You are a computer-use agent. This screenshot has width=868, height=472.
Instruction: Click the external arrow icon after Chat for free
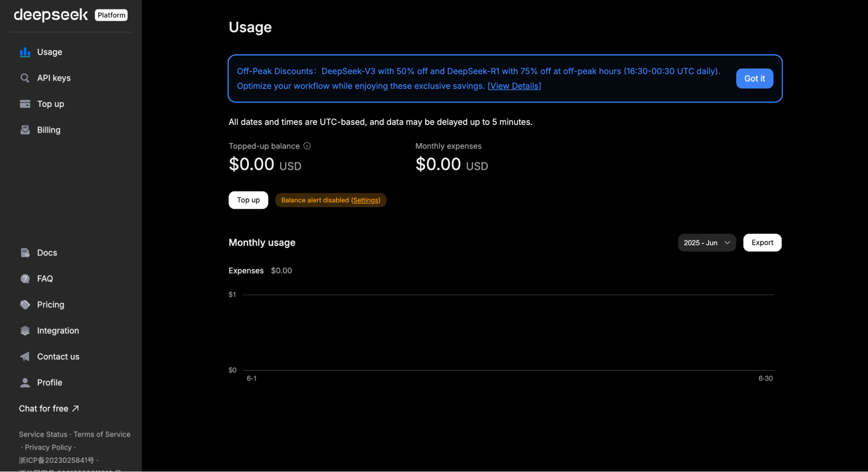(x=76, y=409)
